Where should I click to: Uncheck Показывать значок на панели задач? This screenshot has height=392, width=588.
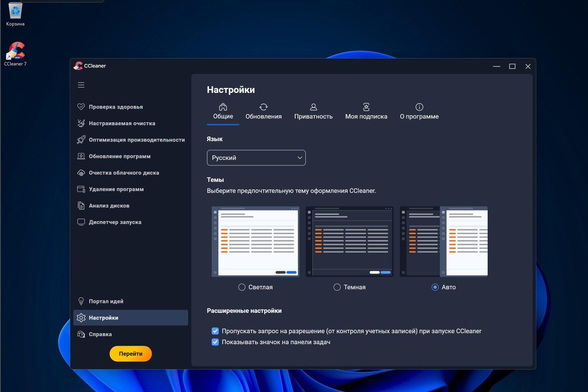pos(215,342)
